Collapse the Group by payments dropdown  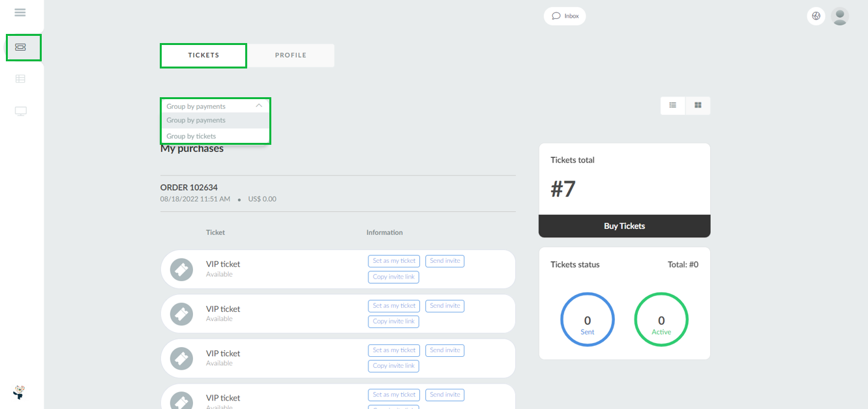coord(215,106)
